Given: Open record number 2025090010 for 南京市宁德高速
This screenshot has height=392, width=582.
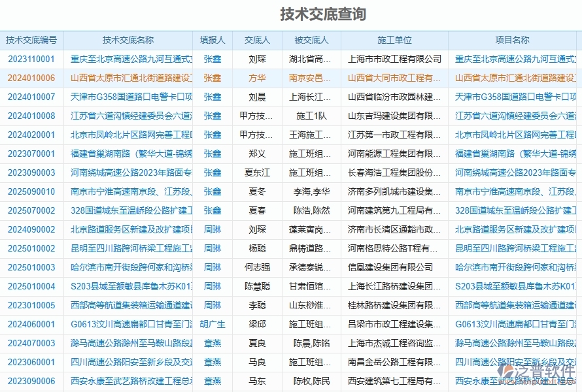Looking at the screenshot, I should (32, 191).
